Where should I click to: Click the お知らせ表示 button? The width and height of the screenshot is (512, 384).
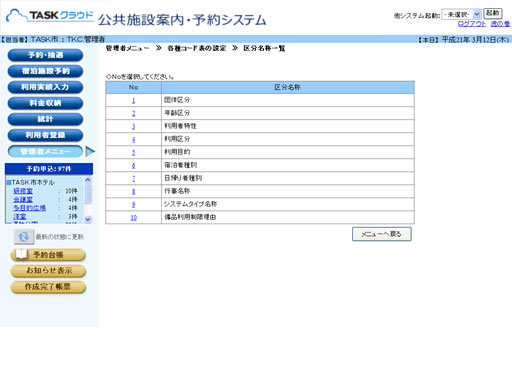(48, 271)
